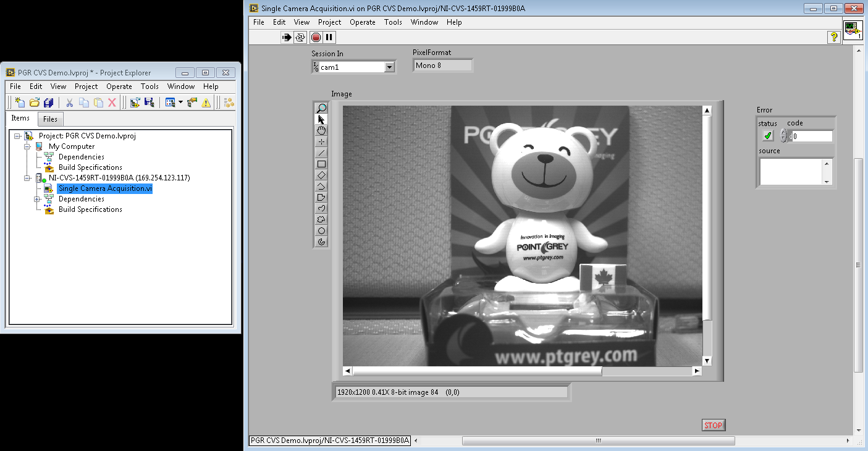Select NI-CVS-1459RT-01999B0A target in project tree
Viewport: 868px width, 451px height.
(x=119, y=178)
